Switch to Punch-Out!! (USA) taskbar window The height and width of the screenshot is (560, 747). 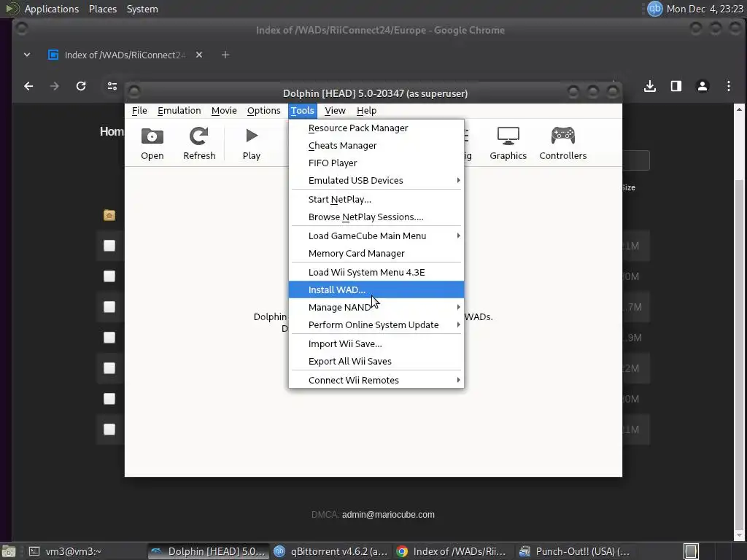coord(576,551)
